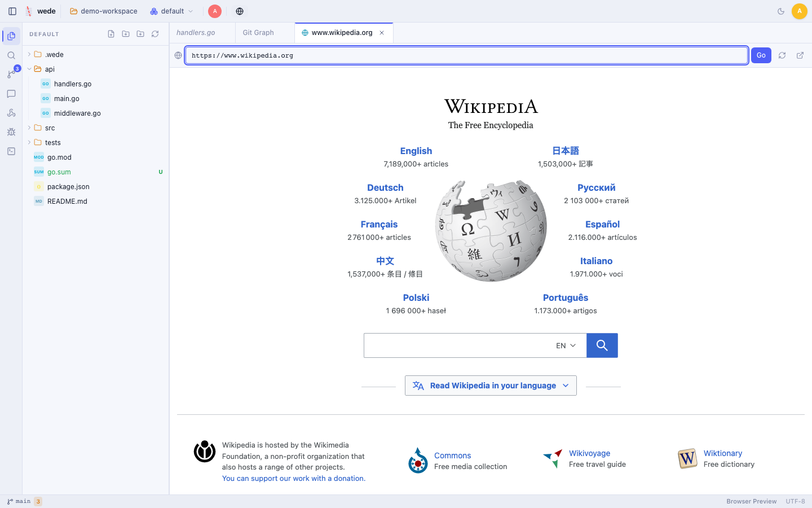Open the debug bug icon

point(11,132)
